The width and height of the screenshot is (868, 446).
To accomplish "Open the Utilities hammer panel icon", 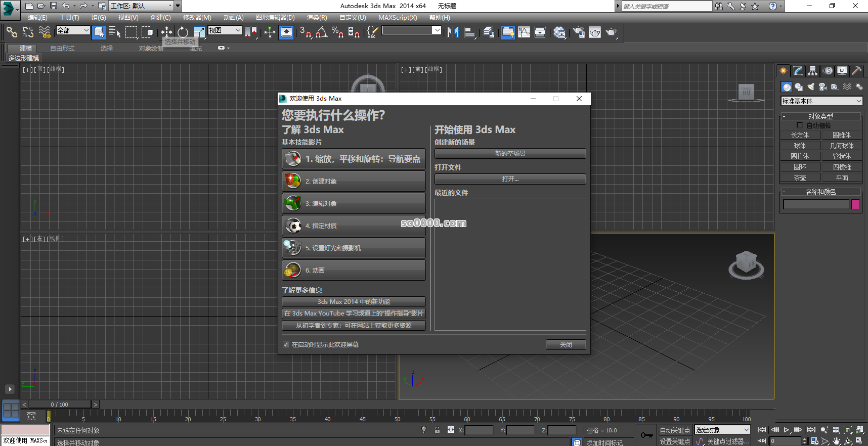I will [x=856, y=71].
